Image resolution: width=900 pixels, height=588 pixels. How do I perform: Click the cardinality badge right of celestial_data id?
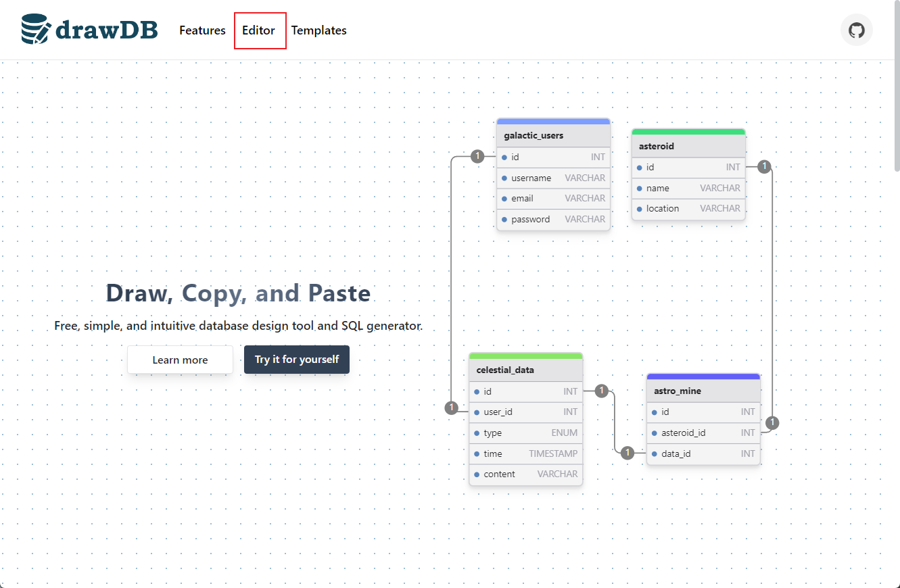point(602,391)
